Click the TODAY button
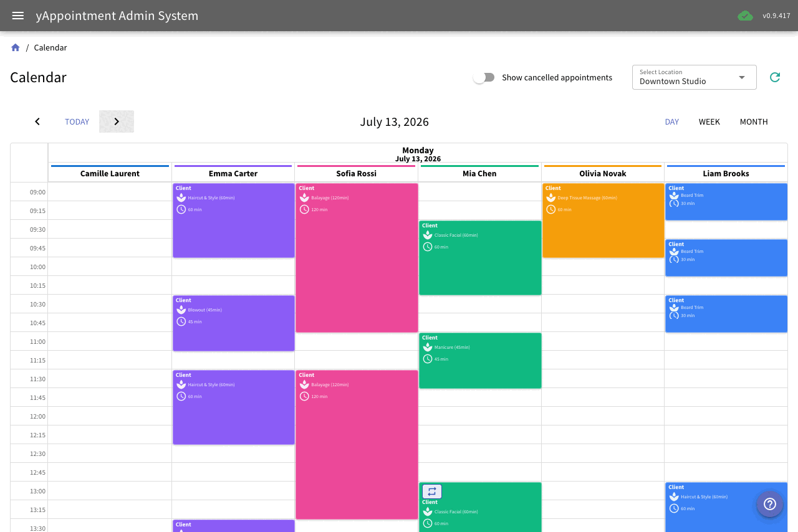 click(x=77, y=121)
